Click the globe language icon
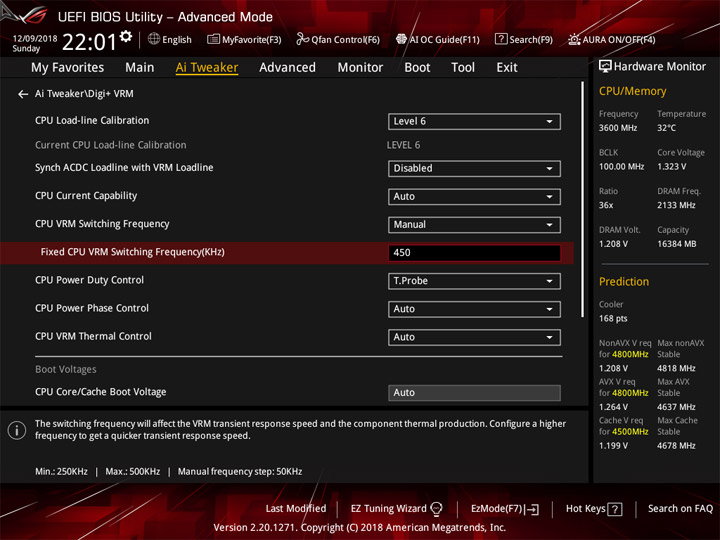This screenshot has width=720, height=540. coord(154,39)
